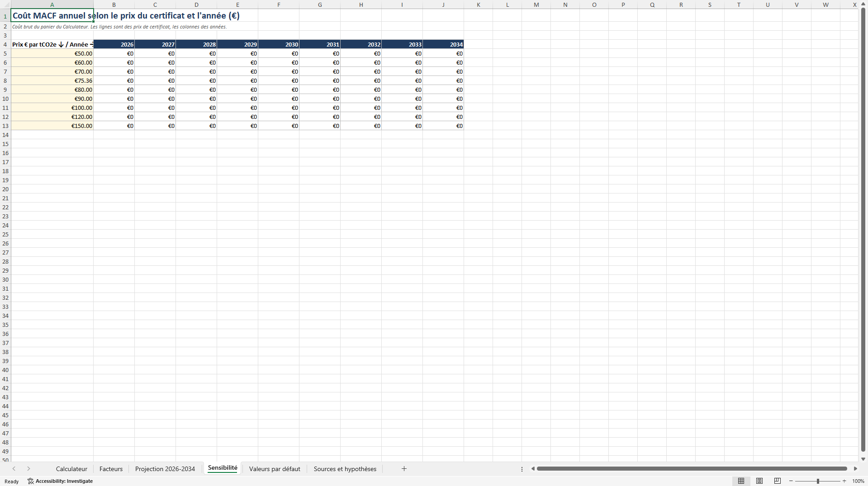Image resolution: width=868 pixels, height=486 pixels.
Task: Go to the next sheet tab with the right arrow
Action: pyautogui.click(x=28, y=469)
